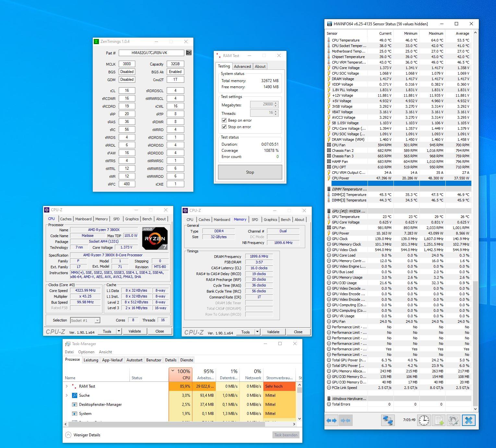Click the CPU column sort chevron
This screenshot has height=448, width=496.
[x=173, y=370]
